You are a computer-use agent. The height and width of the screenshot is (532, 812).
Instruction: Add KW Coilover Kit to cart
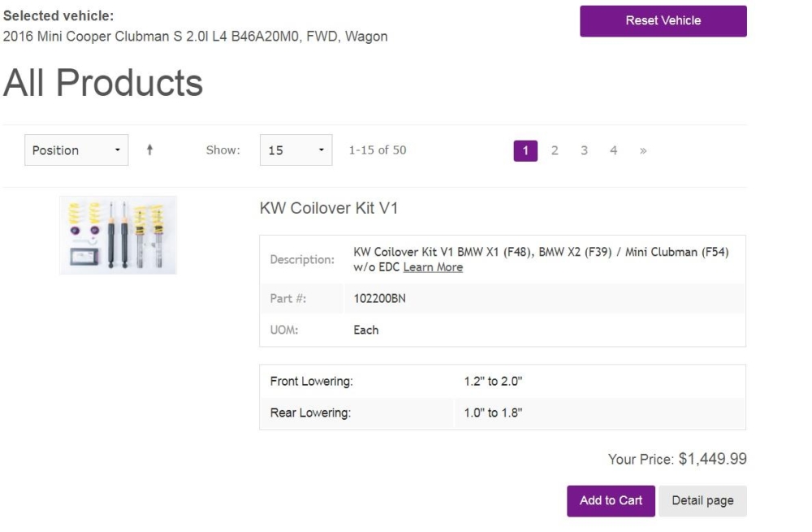tap(611, 501)
